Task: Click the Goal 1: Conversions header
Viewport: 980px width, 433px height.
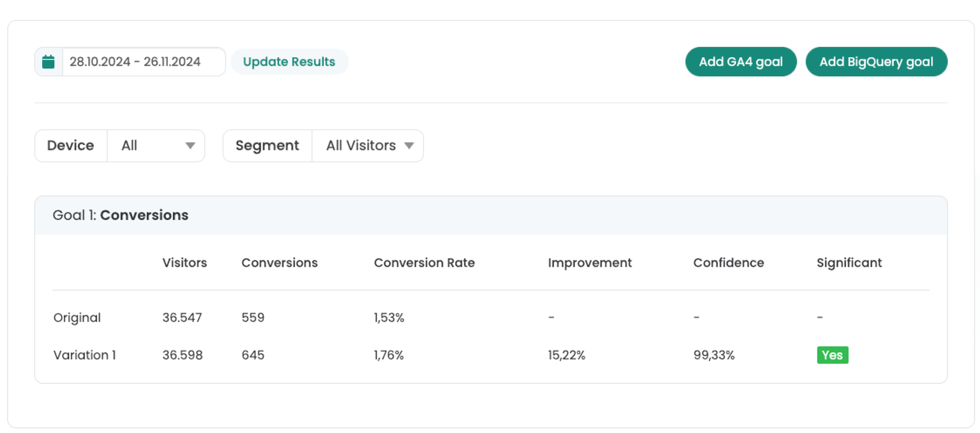Action: point(121,215)
